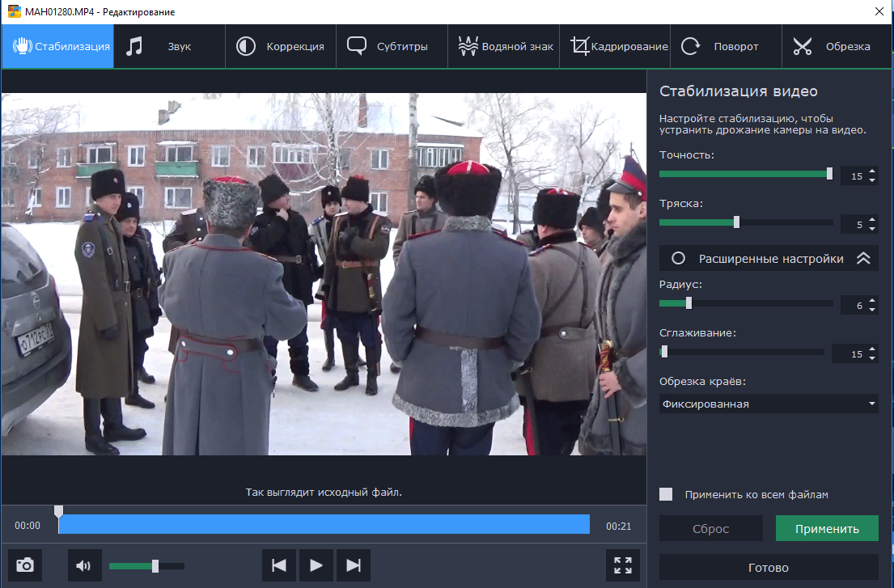Open the Кадрирование crop tab

click(619, 46)
